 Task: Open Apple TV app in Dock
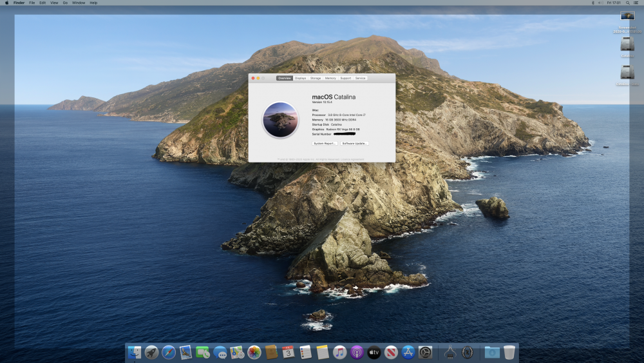(374, 352)
